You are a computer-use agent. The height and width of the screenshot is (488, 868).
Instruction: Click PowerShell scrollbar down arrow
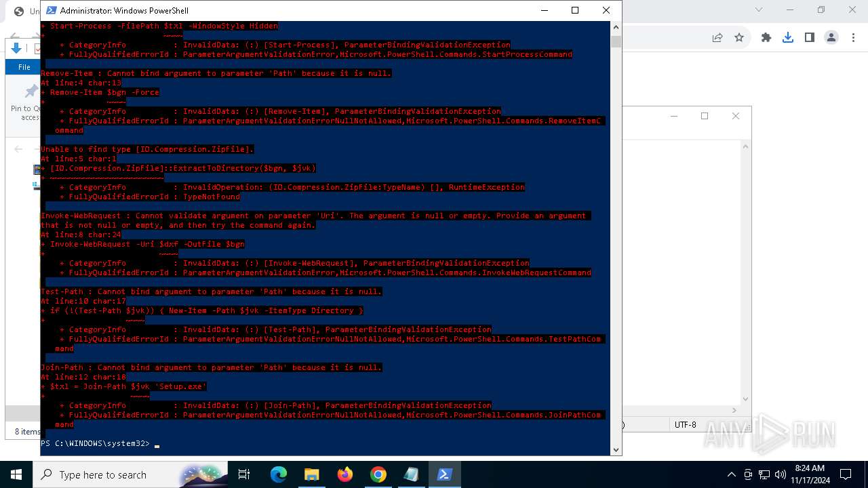pyautogui.click(x=616, y=449)
